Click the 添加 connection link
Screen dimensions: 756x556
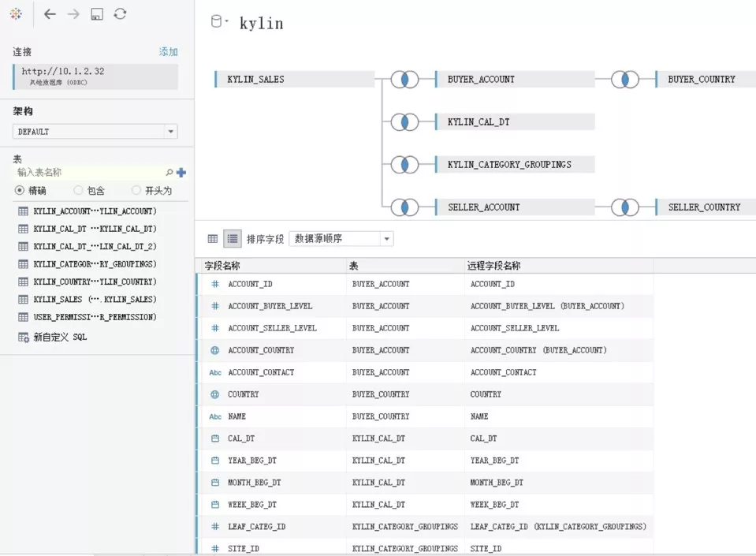[168, 51]
